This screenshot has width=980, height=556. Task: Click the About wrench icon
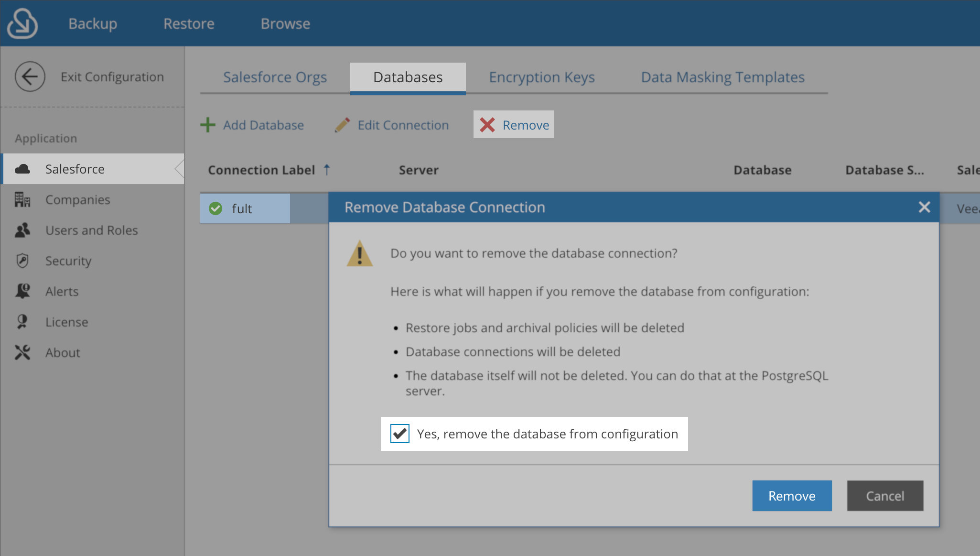coord(22,352)
